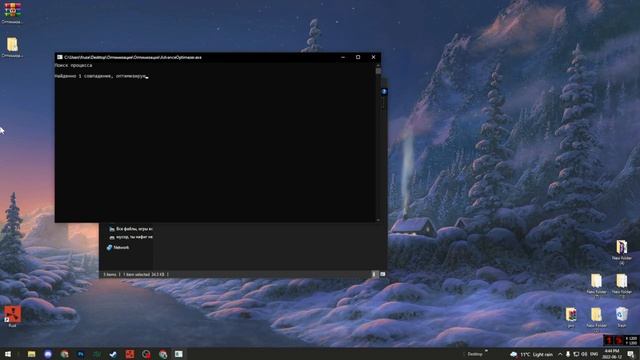
Task: Open the WinRAR archive icon on the desktop
Action: [12, 10]
